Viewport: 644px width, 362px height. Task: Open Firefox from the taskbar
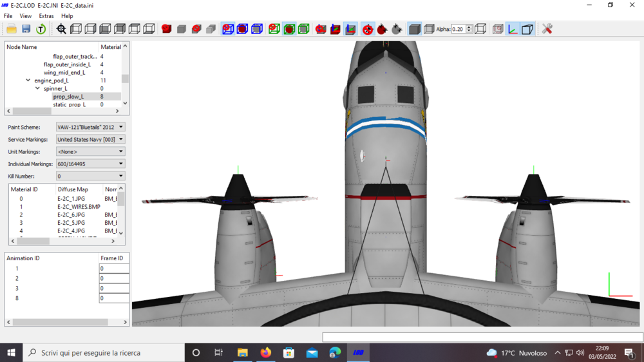pos(266,352)
